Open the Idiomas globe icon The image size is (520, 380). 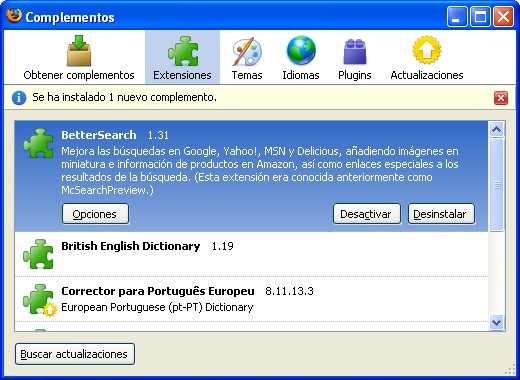pyautogui.click(x=301, y=50)
